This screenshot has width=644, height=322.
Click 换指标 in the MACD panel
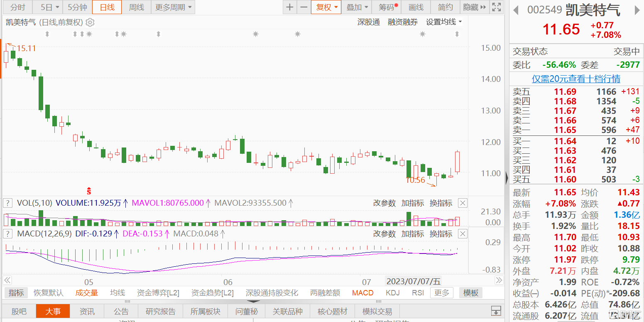[441, 234]
